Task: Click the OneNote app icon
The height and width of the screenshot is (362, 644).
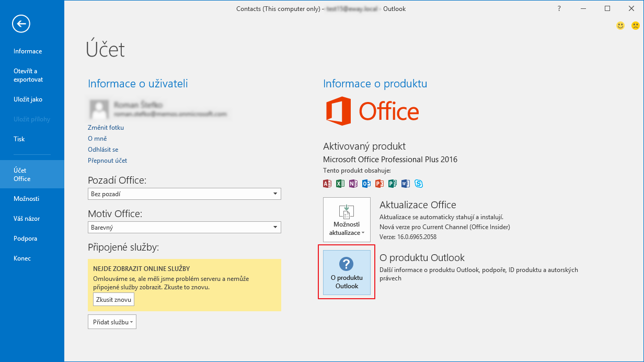Action: 353,184
